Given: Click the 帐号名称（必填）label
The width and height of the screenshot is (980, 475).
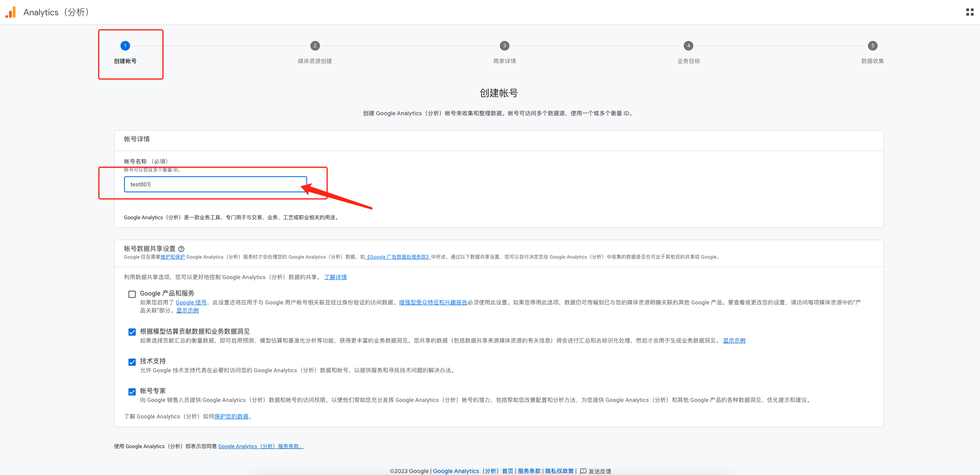Looking at the screenshot, I should pos(146,161).
